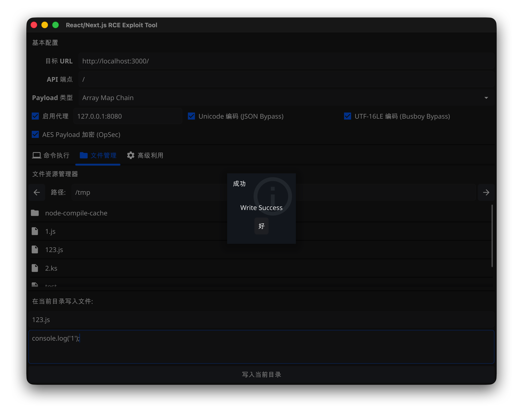Viewport: 523px width, 420px height.
Task: Switch to the 文件管理 file management tab
Action: click(98, 155)
